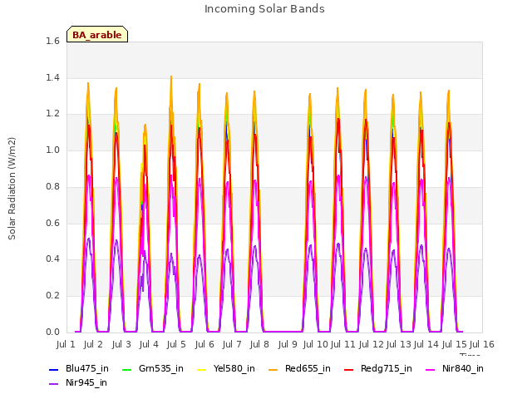Click the 0.2 y-axis tick label

coord(53,296)
